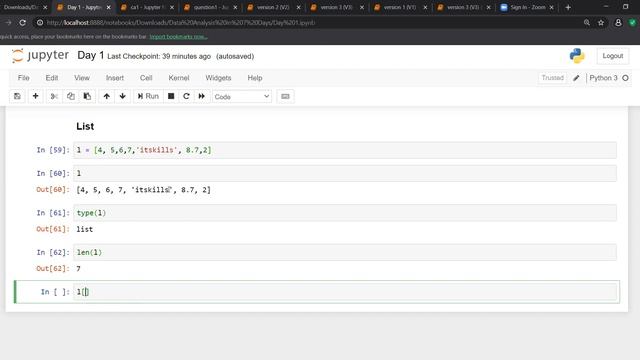640x360 pixels.
Task: Click the Out[61] output reading list
Action: [x=84, y=229]
